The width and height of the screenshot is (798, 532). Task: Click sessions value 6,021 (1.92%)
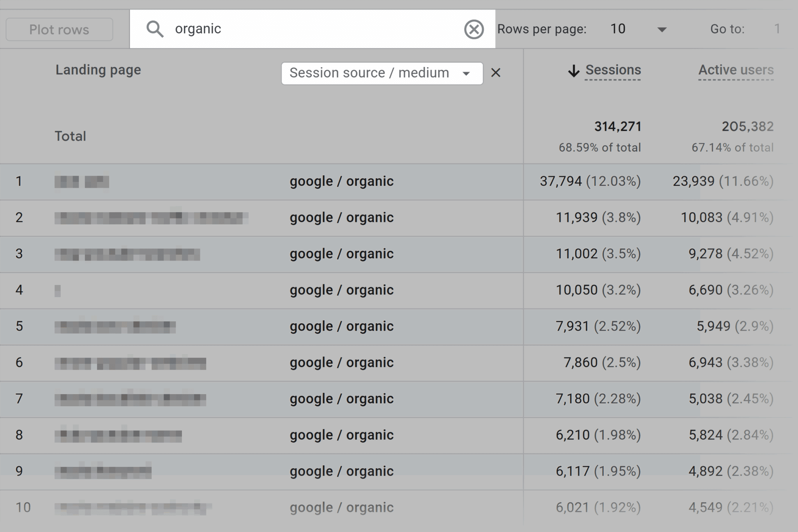598,507
